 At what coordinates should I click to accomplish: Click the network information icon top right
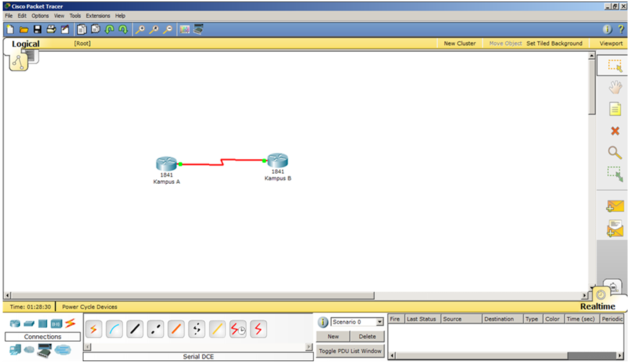pyautogui.click(x=607, y=30)
